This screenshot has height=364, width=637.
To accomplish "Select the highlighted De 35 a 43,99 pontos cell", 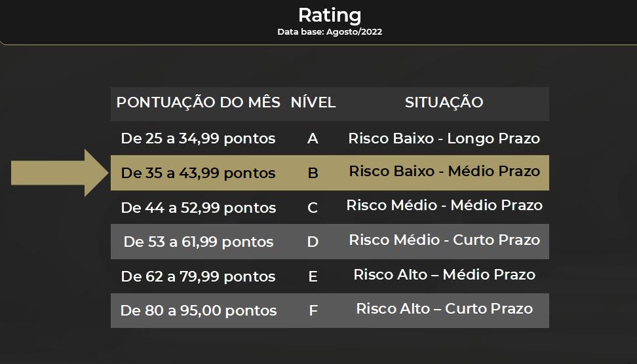I will coord(199,173).
